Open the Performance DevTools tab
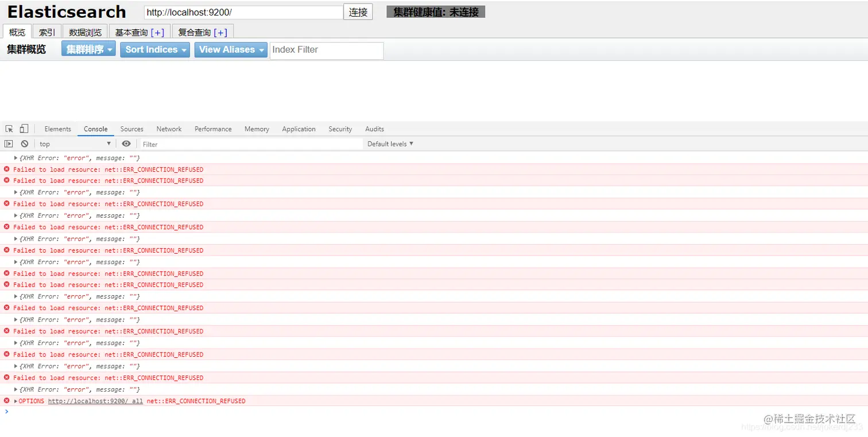868x437 pixels. point(213,129)
